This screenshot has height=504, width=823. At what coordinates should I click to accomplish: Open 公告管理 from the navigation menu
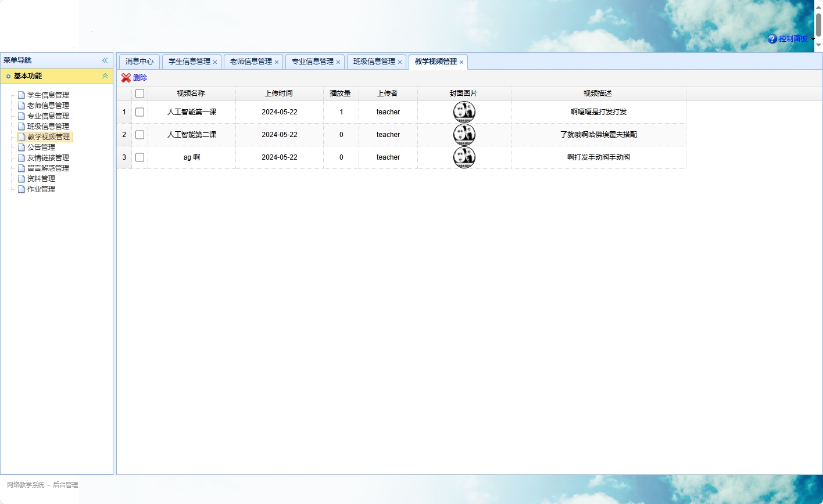pos(41,147)
